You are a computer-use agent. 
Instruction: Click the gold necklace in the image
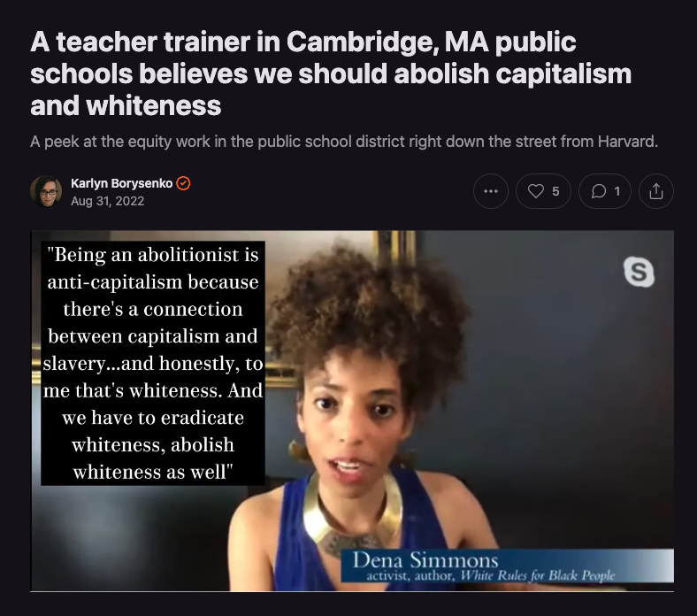[x=353, y=512]
